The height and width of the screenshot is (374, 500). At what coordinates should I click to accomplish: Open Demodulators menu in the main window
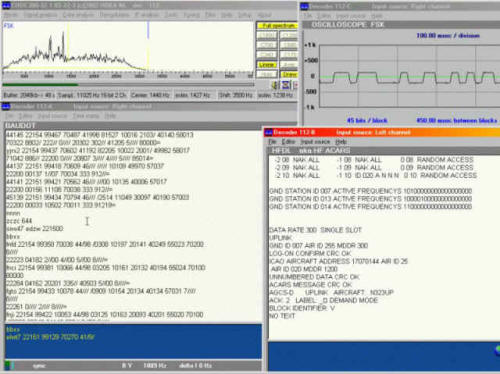pyautogui.click(x=114, y=15)
